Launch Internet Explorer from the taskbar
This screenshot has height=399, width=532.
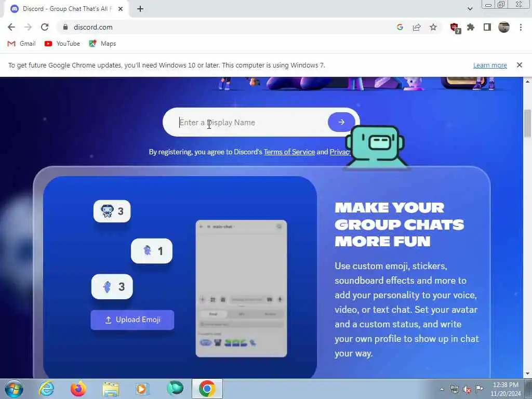click(x=46, y=389)
